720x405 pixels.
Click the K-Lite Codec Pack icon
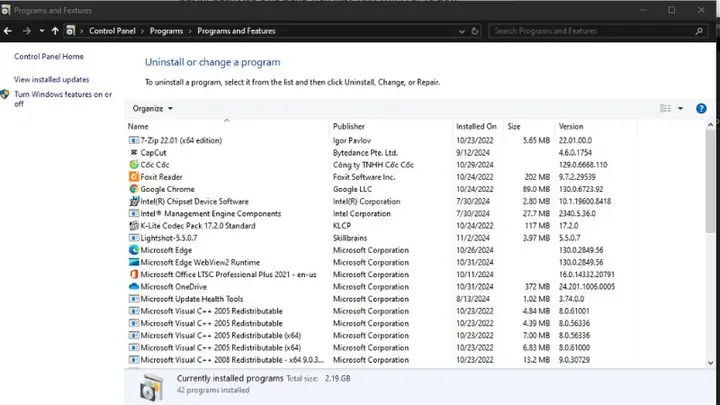pyautogui.click(x=134, y=225)
